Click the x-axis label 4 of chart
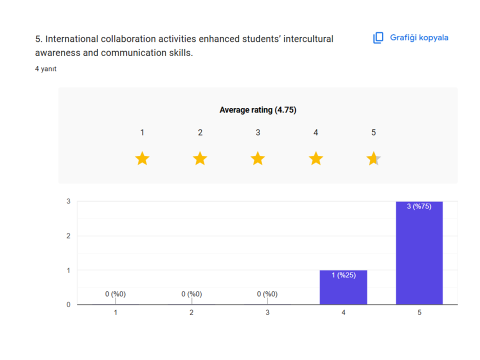 click(x=343, y=312)
